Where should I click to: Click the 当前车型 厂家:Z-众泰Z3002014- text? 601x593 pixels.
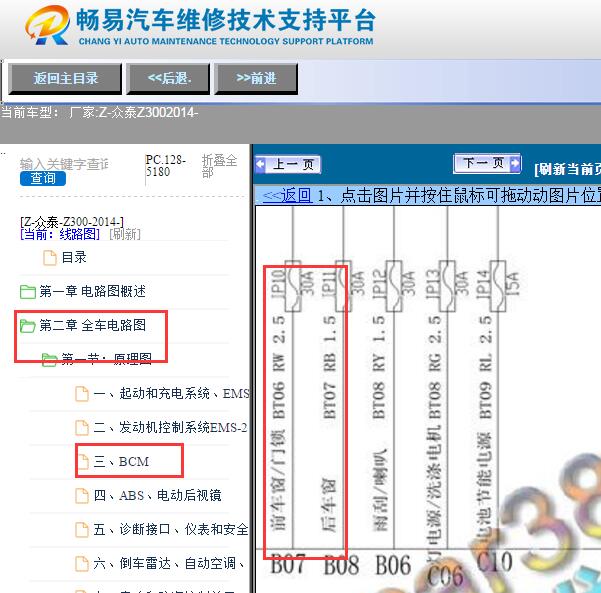point(99,113)
